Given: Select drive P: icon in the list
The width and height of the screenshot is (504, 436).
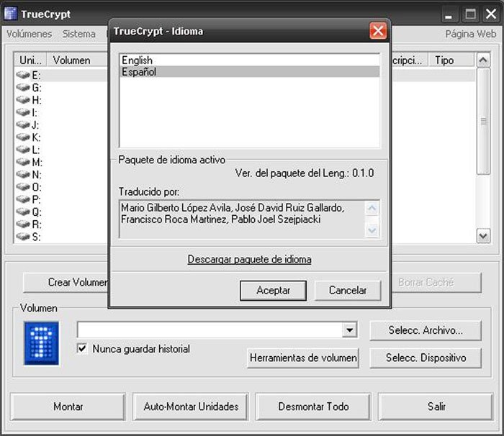Looking at the screenshot, I should [x=23, y=199].
